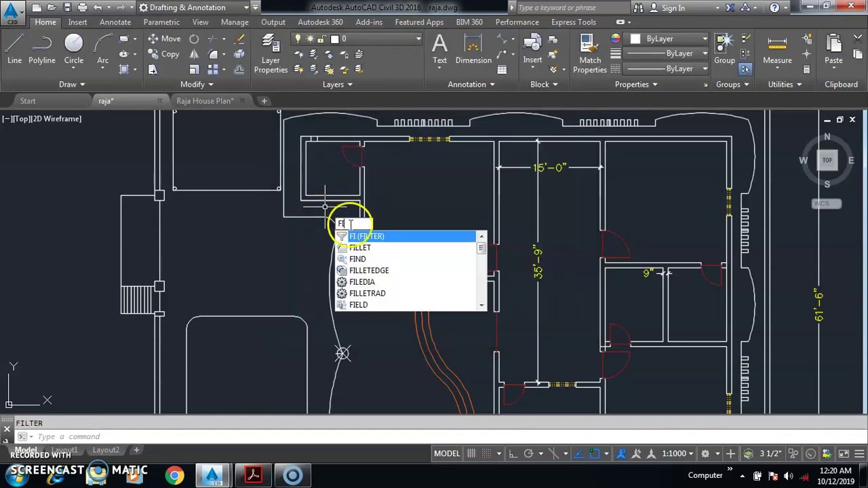Click the Insert block tool
The height and width of the screenshot is (488, 868).
click(532, 49)
